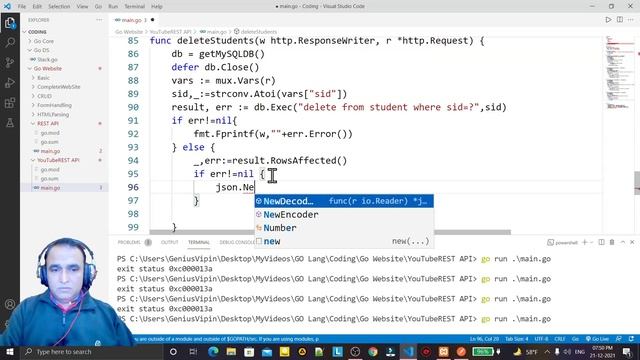Change Tab Size: 4 setting
Image resolution: width=640 pixels, height=360 pixels.
pyautogui.click(x=516, y=339)
